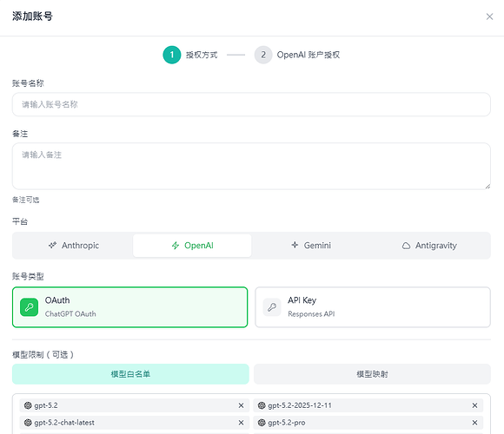Remove the gpt-5.2-pro model tag
This screenshot has height=434, width=504.
474,423
